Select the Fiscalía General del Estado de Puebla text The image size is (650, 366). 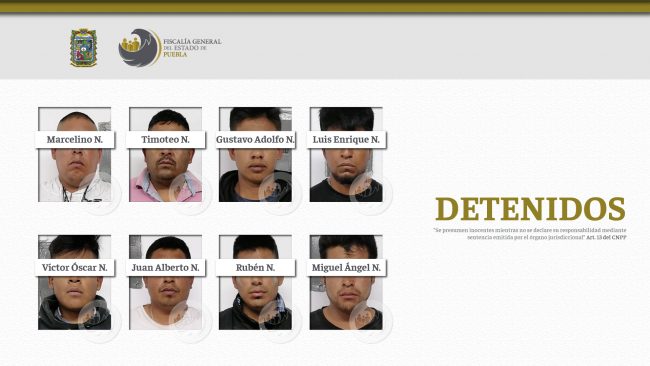192,48
